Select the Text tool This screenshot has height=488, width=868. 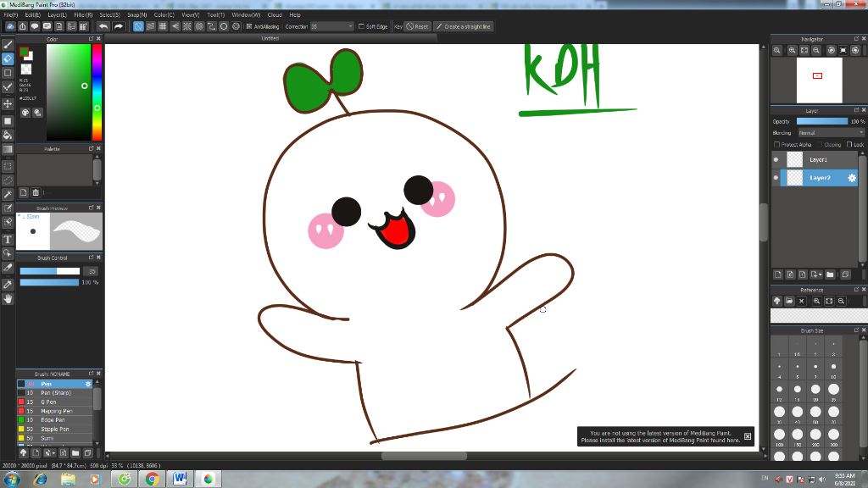click(8, 240)
